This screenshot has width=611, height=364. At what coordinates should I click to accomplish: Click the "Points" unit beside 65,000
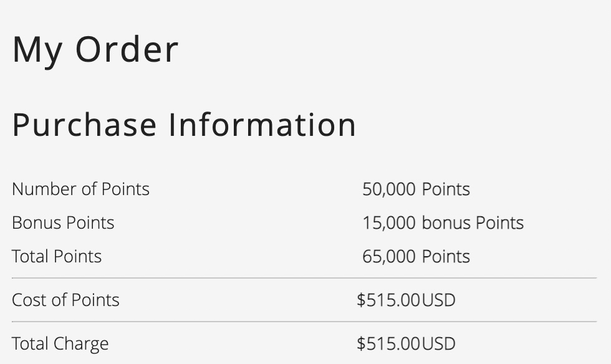pyautogui.click(x=446, y=256)
